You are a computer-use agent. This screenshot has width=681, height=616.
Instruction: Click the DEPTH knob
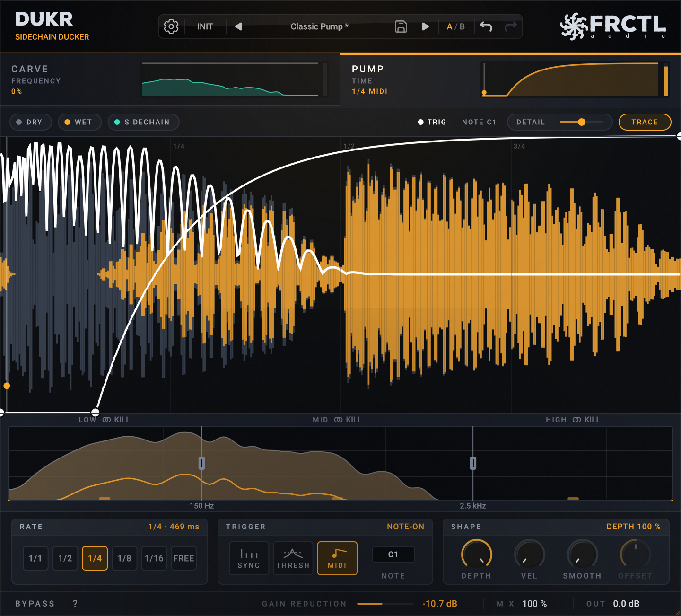[477, 554]
